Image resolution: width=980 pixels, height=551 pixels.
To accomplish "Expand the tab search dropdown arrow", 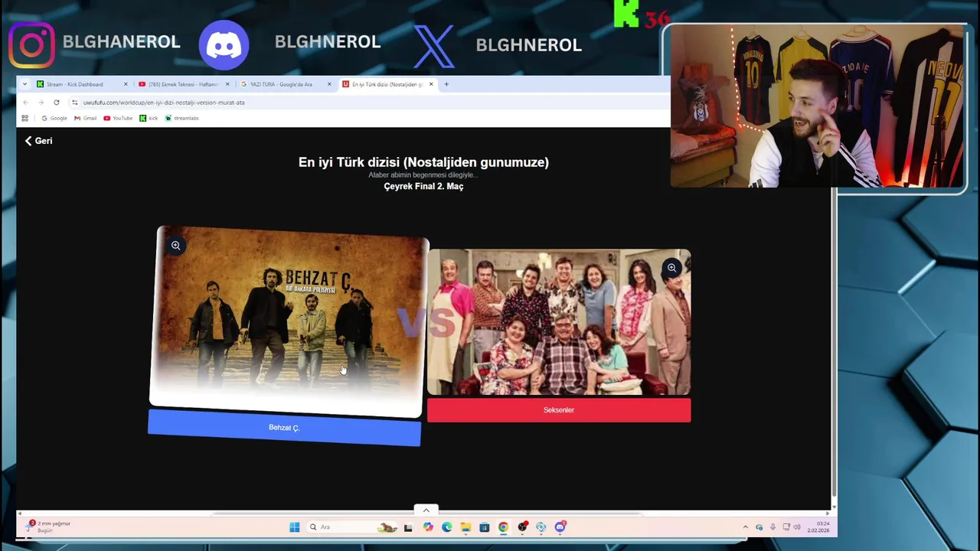I will [24, 84].
